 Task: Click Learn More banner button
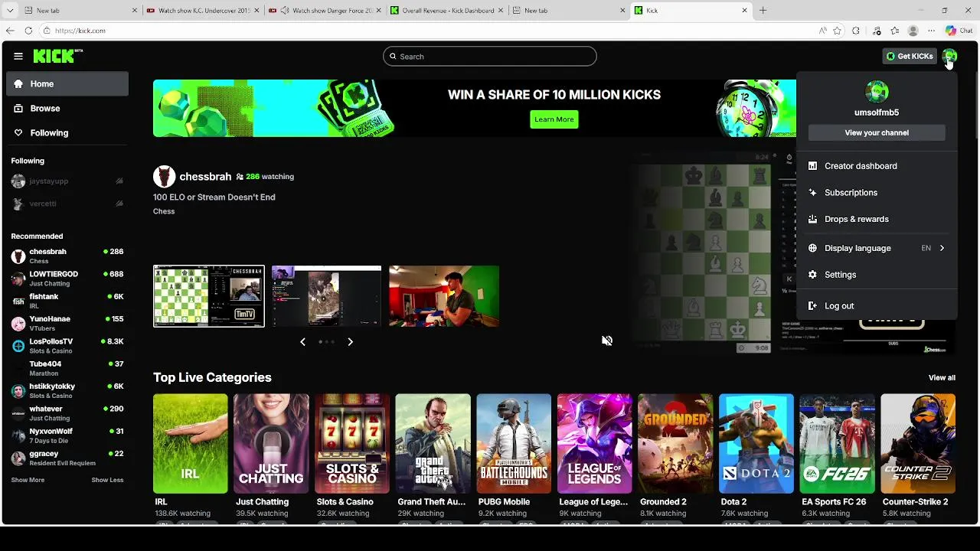click(x=554, y=119)
